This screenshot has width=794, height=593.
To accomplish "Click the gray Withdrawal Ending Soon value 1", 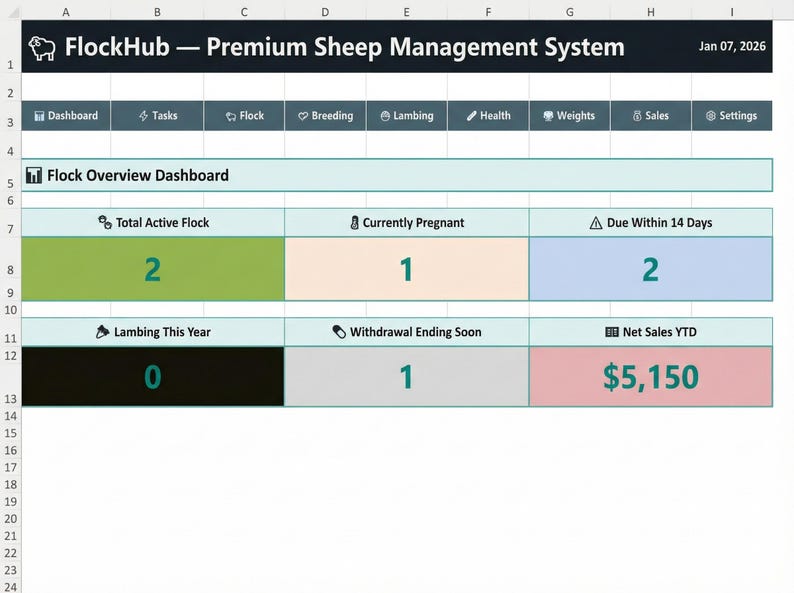I will (x=407, y=377).
